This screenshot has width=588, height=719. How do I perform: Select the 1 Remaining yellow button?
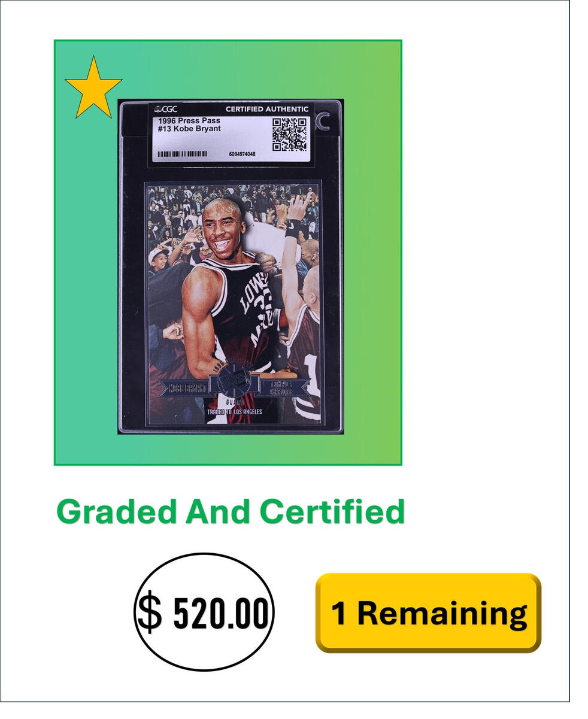pos(428,612)
